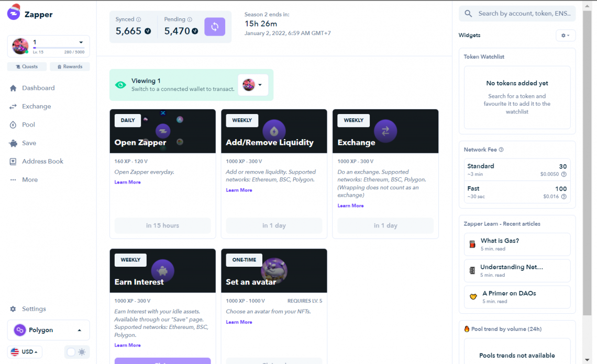Click the Pool droplet sidebar icon
The height and width of the screenshot is (364, 597).
point(13,125)
